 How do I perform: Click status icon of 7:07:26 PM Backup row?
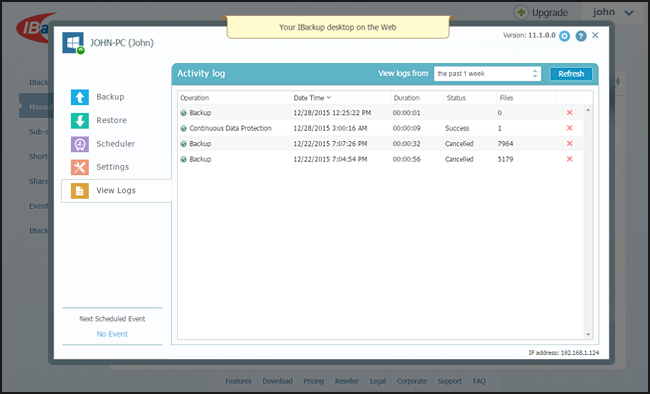[x=184, y=144]
